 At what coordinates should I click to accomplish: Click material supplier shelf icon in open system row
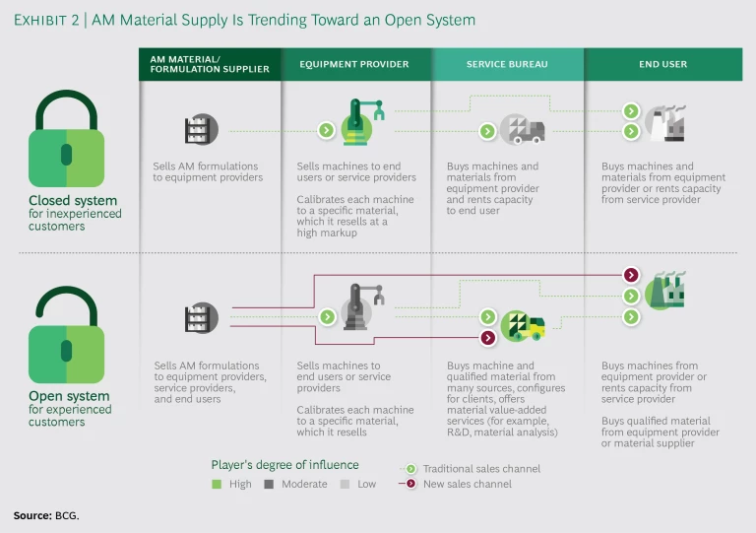point(200,316)
